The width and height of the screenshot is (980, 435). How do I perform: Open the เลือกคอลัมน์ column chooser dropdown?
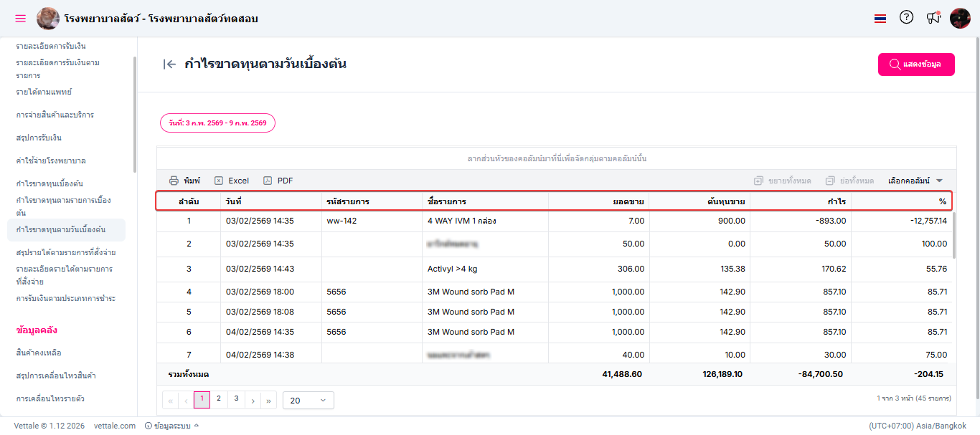coord(915,181)
